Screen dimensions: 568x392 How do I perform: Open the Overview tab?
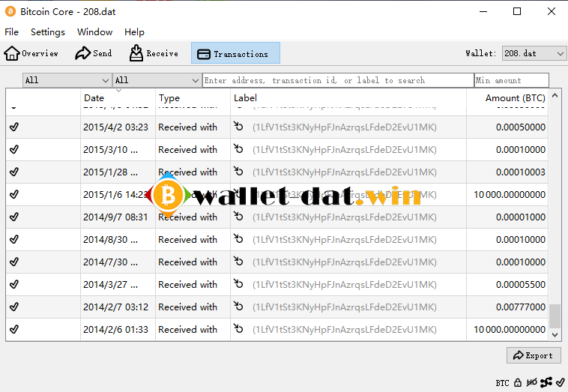[x=31, y=53]
